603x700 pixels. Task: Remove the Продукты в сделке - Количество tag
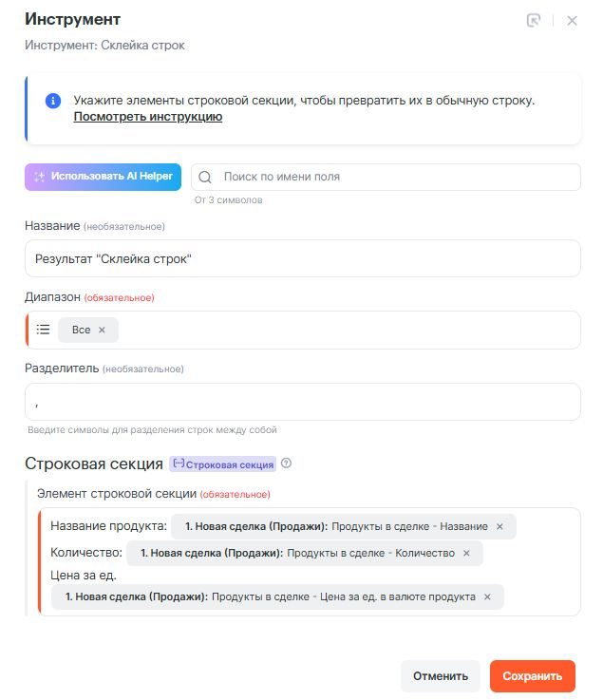[466, 553]
